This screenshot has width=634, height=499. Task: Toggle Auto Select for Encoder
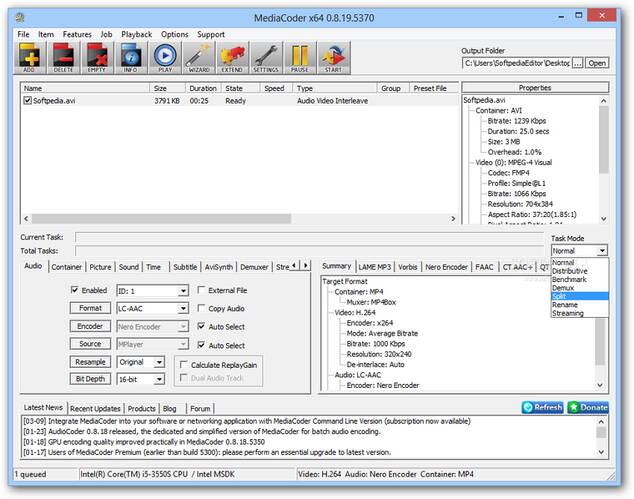(x=201, y=326)
